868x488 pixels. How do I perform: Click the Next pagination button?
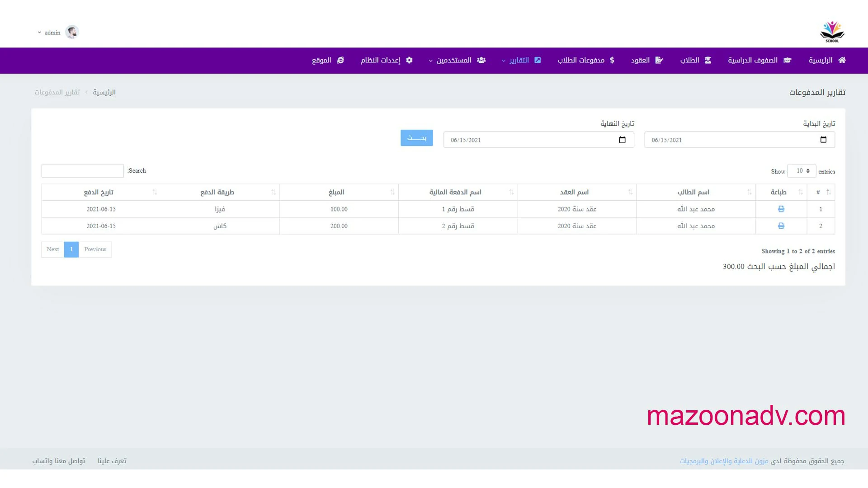pyautogui.click(x=53, y=249)
